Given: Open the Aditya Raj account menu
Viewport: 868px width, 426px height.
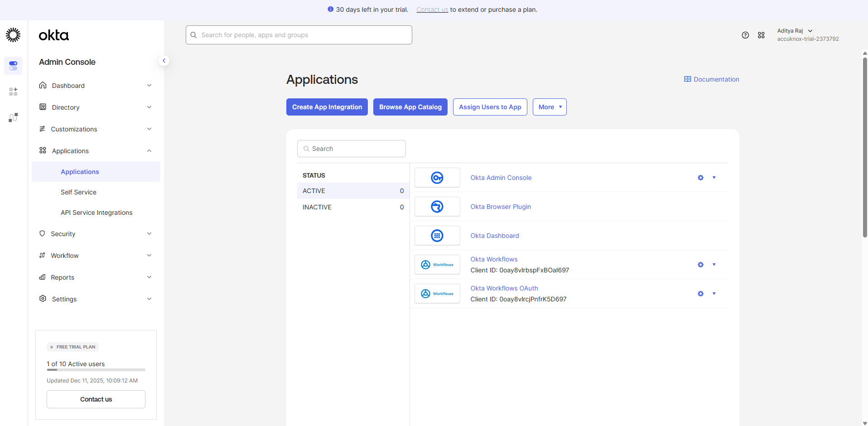Looking at the screenshot, I should (795, 31).
